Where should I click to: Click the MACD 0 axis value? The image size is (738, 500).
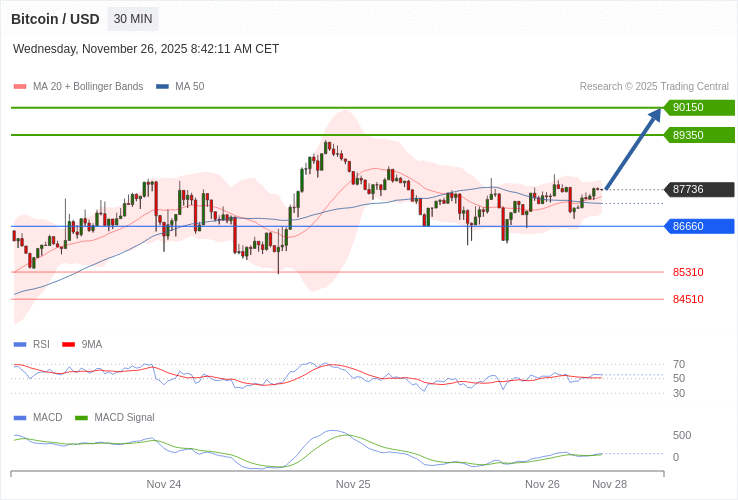coord(676,457)
